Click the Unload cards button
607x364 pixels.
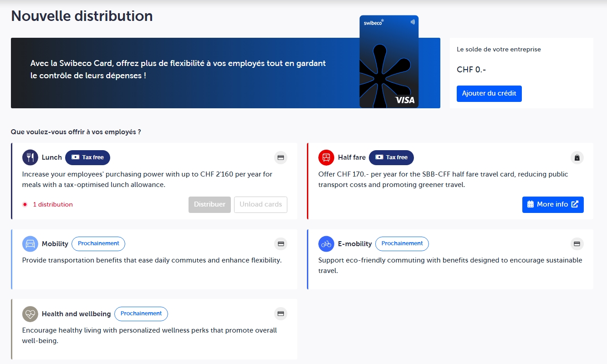(x=260, y=204)
